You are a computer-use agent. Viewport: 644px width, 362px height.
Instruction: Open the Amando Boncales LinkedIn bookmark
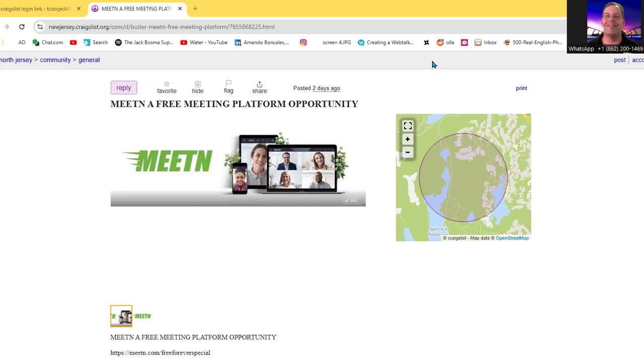[x=262, y=42]
